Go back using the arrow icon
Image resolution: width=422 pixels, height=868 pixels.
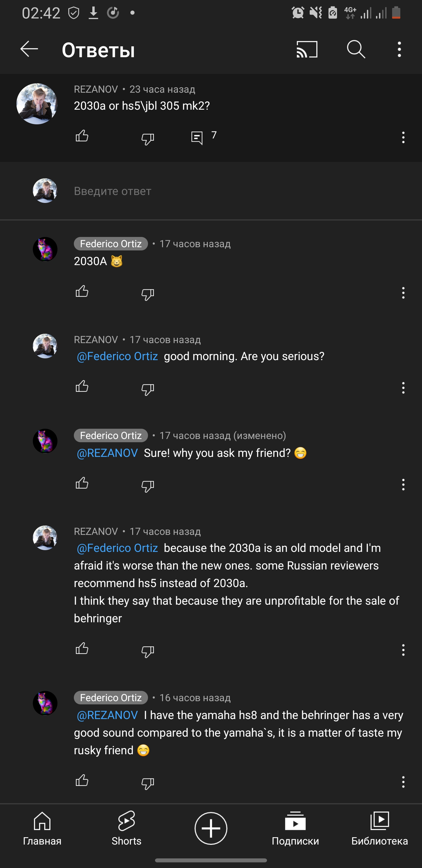click(x=29, y=50)
